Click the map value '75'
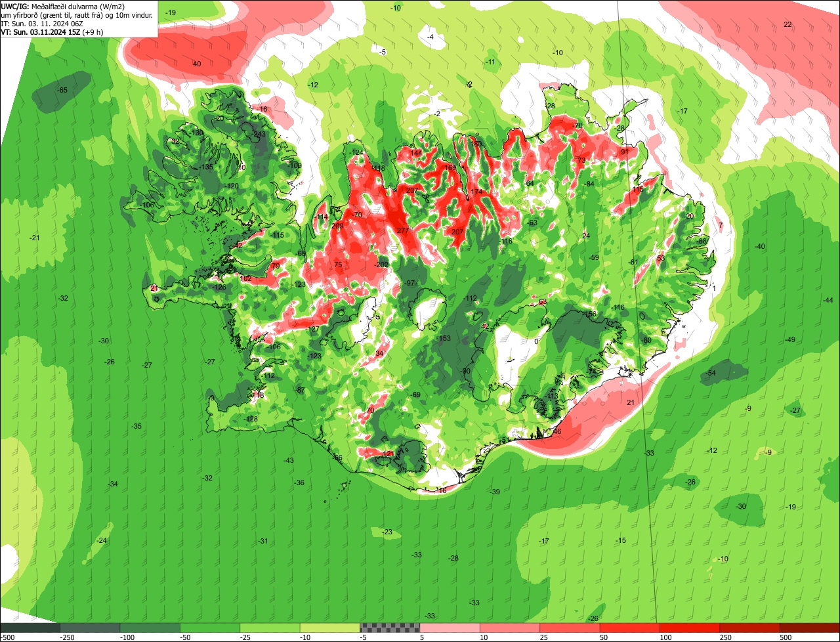Screen dimensions: 840x642 338,265
